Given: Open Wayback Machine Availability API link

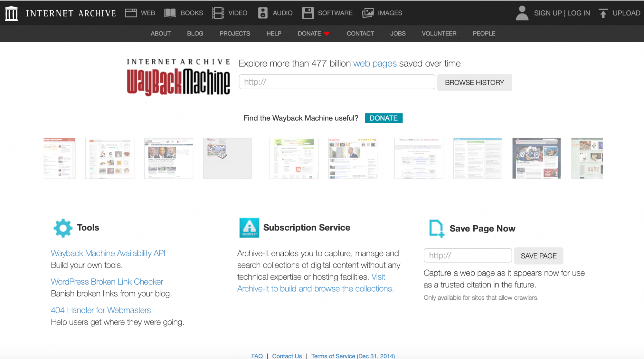Looking at the screenshot, I should [x=108, y=253].
